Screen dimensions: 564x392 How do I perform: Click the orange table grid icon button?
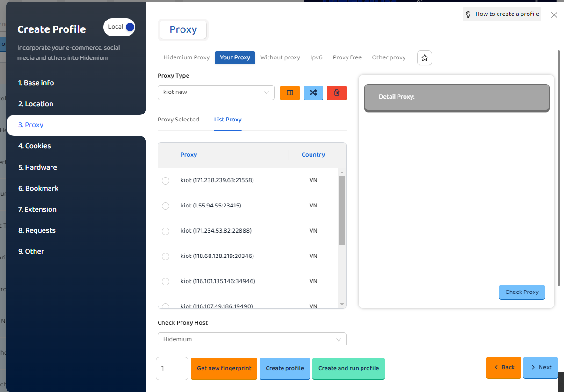pyautogui.click(x=289, y=93)
